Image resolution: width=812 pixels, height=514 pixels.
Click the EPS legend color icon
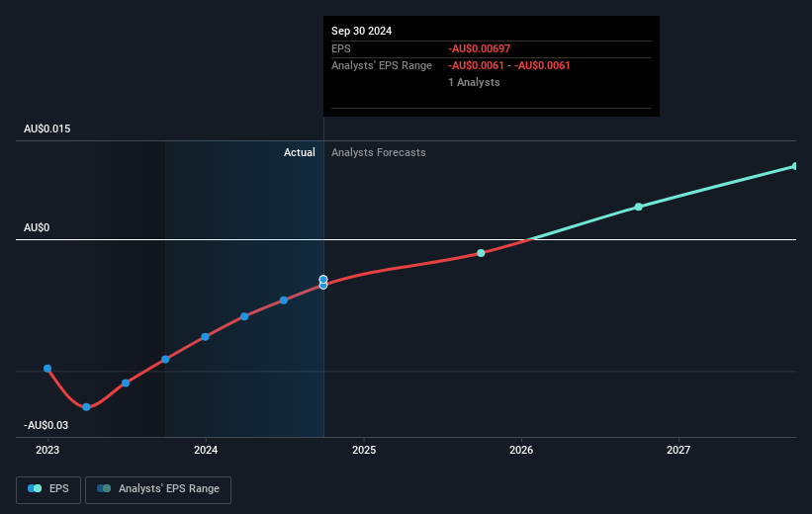click(35, 488)
